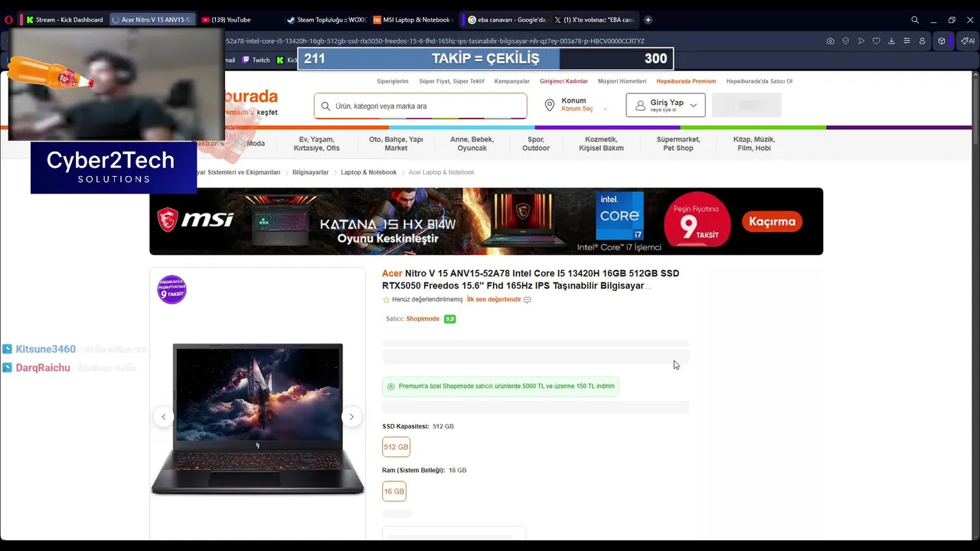
Task: Open the privacy shield icon
Action: (846, 41)
